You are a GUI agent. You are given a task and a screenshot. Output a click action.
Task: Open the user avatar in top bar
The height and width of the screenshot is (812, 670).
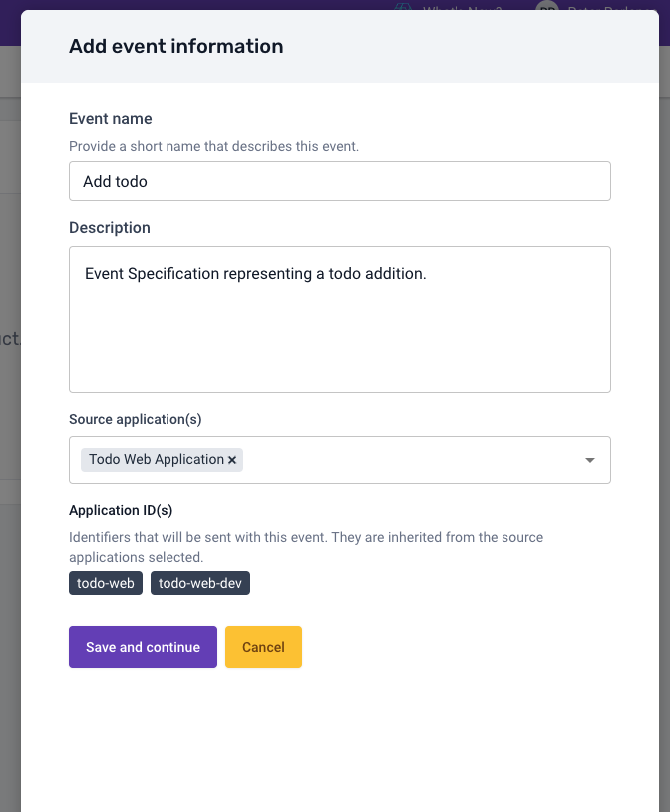click(x=547, y=6)
